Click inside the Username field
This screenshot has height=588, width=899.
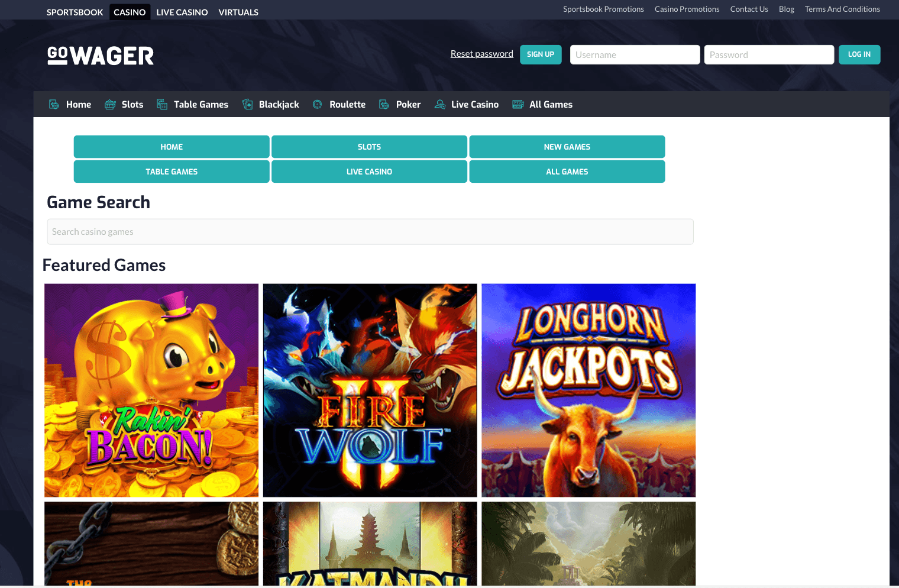click(x=635, y=54)
